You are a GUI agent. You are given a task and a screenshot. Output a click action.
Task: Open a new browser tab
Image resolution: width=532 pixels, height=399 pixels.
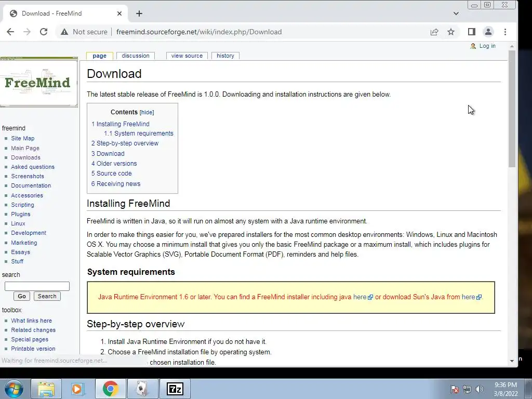pyautogui.click(x=139, y=14)
